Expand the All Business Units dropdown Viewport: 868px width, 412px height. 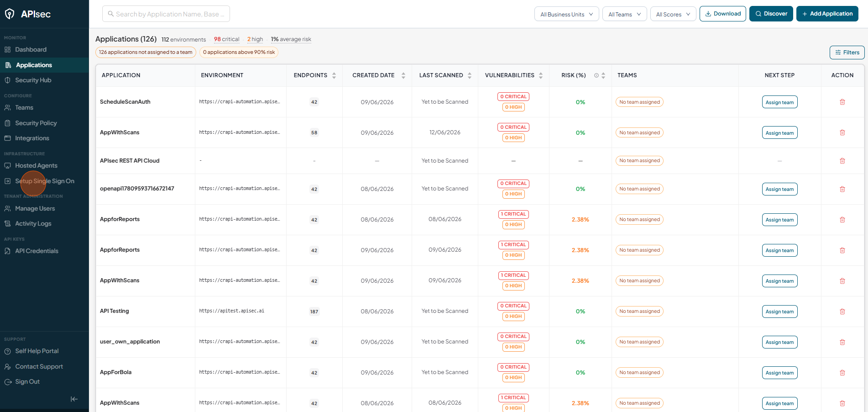pyautogui.click(x=566, y=14)
